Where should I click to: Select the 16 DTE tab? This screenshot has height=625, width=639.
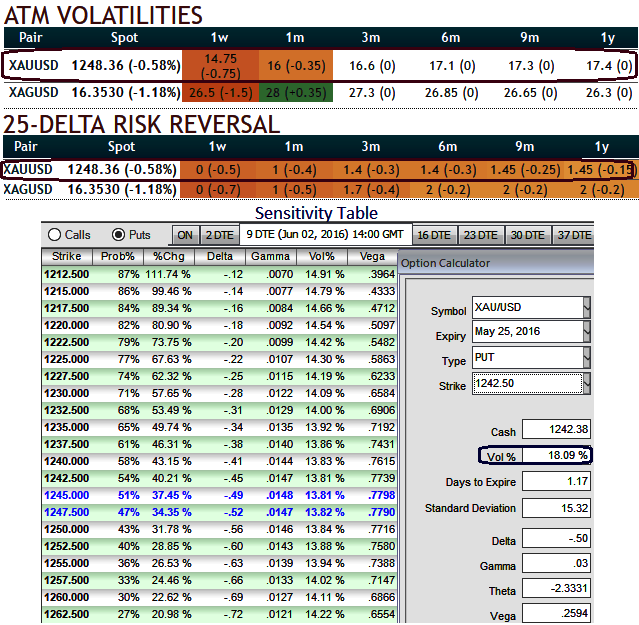pyautogui.click(x=434, y=235)
